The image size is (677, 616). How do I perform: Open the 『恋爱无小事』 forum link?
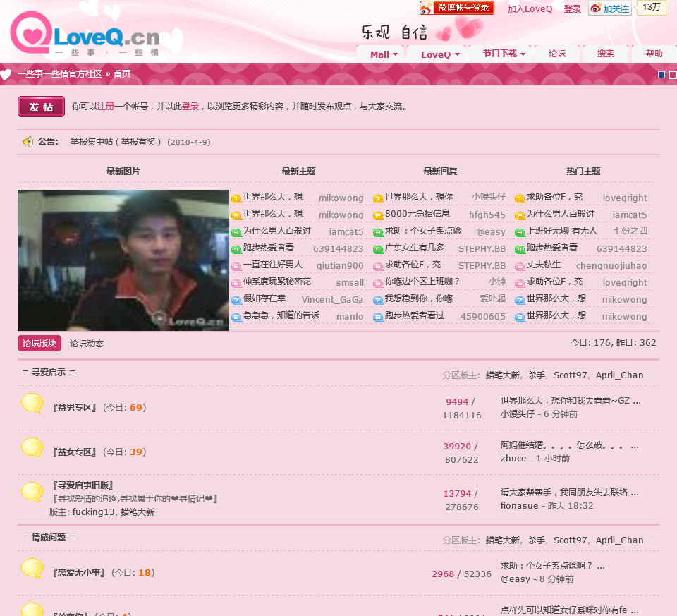[x=78, y=573]
